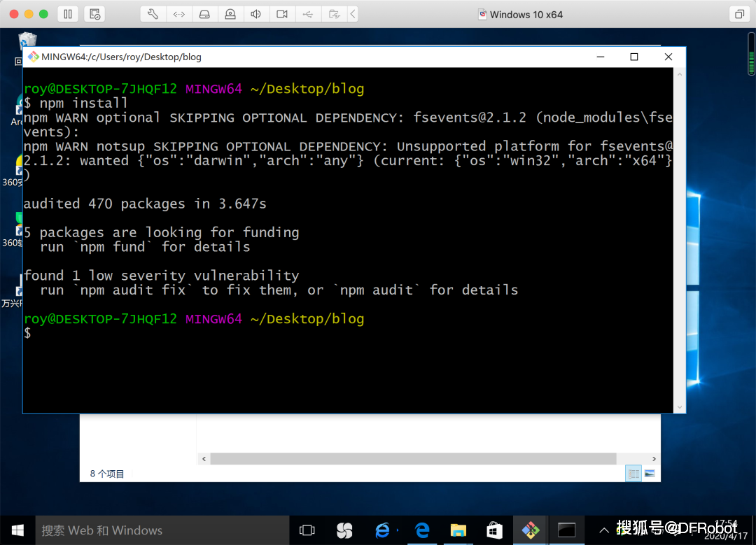Switch Explorer to details view
Image resolution: width=756 pixels, height=545 pixels.
[633, 474]
